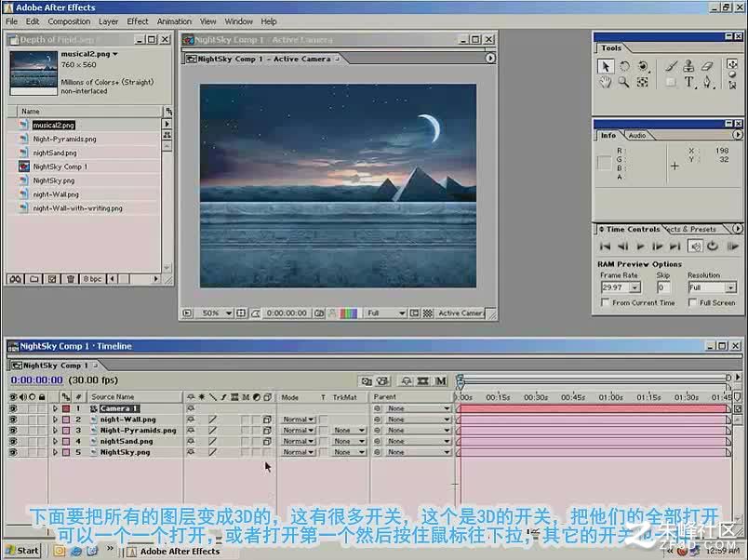Image resolution: width=748 pixels, height=560 pixels.
Task: Click the title-action safe icon in viewer
Action: pos(241,313)
